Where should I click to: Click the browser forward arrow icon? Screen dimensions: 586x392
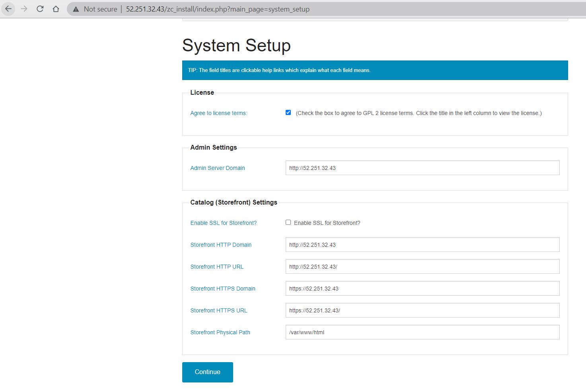pos(24,9)
